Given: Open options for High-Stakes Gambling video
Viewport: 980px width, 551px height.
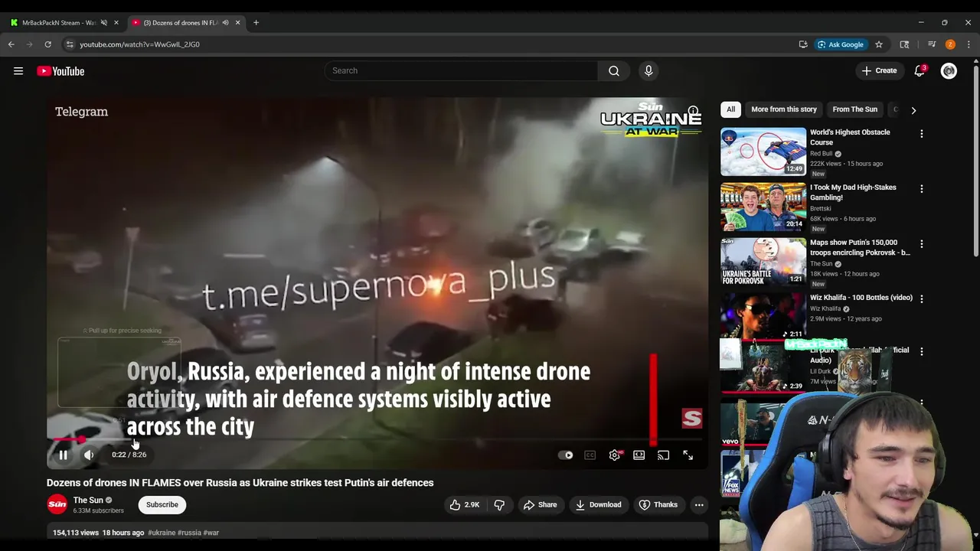Looking at the screenshot, I should click(x=922, y=189).
